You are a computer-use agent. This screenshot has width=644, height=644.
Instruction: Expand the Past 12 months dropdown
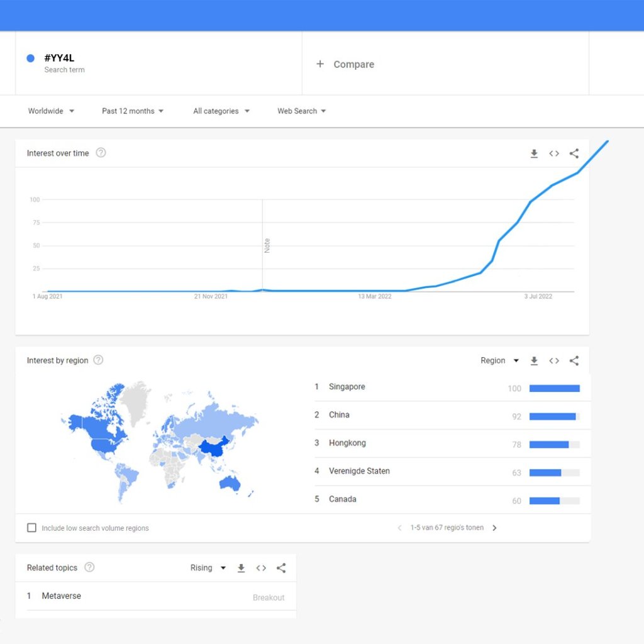click(x=133, y=111)
